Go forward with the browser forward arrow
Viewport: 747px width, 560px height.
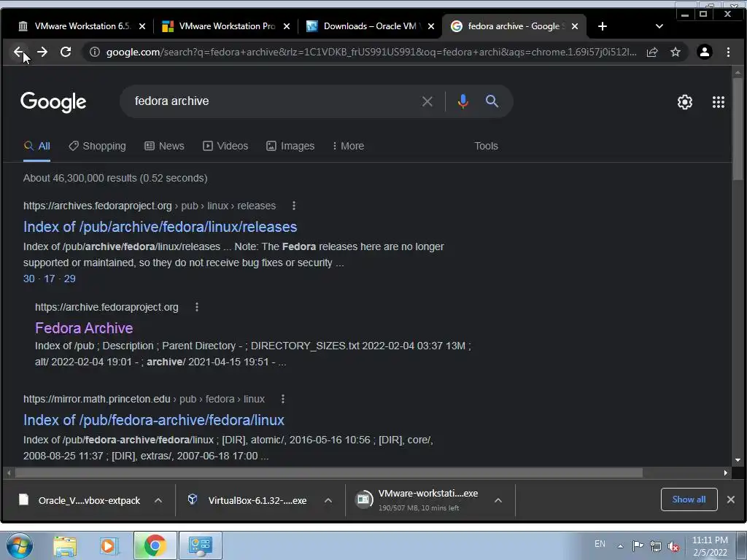coord(42,52)
